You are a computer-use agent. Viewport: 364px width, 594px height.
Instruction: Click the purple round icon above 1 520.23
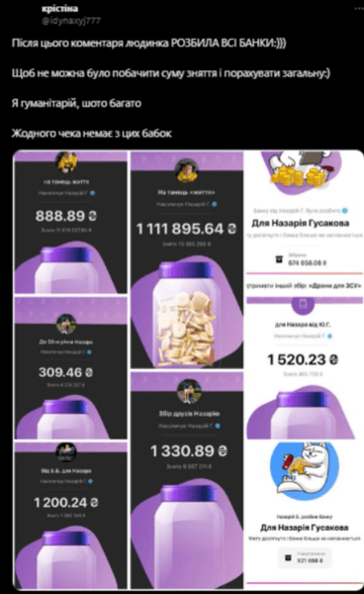pos(302,305)
